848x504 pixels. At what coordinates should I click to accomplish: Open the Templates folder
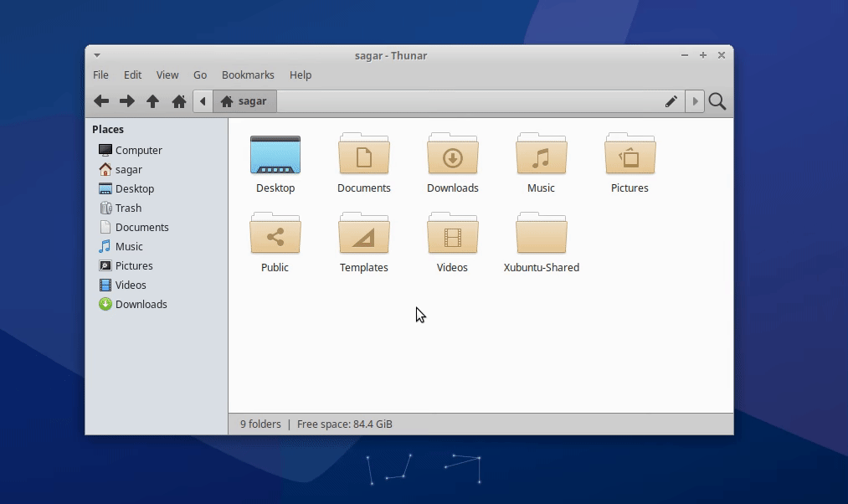tap(363, 235)
